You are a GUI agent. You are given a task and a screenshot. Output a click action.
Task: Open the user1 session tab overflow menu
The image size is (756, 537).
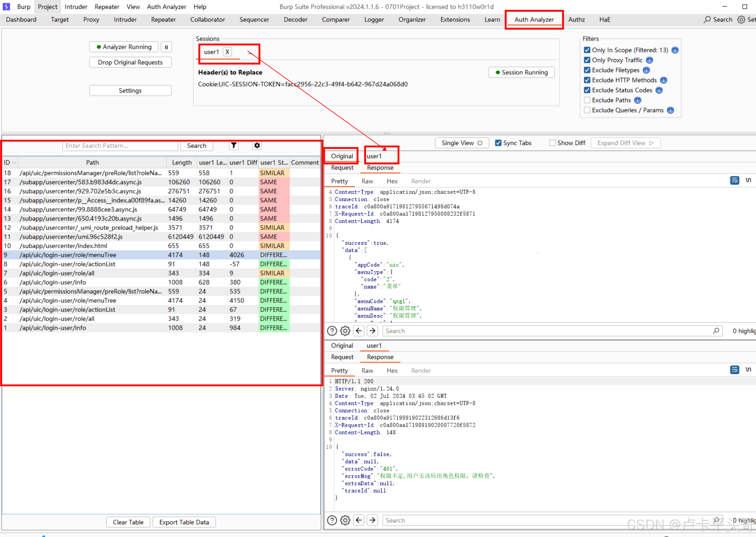click(249, 52)
